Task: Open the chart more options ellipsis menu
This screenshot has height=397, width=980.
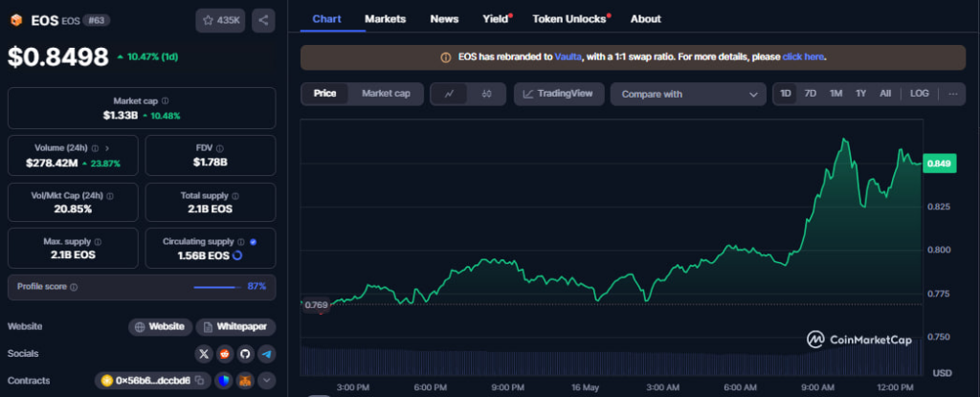Action: tap(952, 94)
